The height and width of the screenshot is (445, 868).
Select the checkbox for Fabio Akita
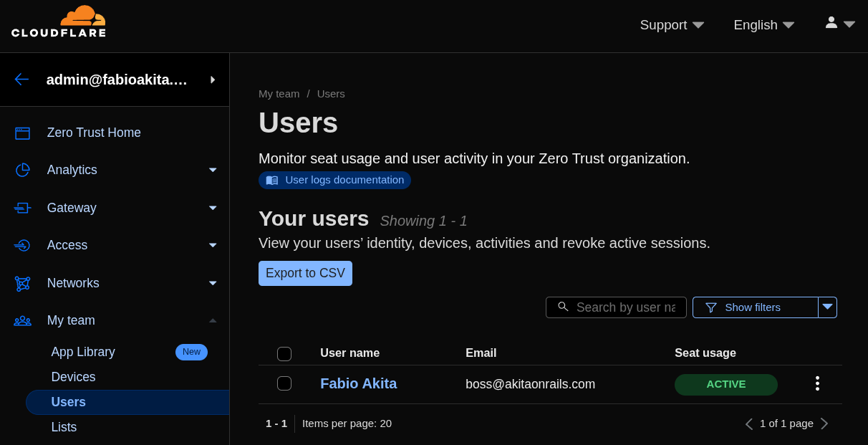tap(284, 383)
